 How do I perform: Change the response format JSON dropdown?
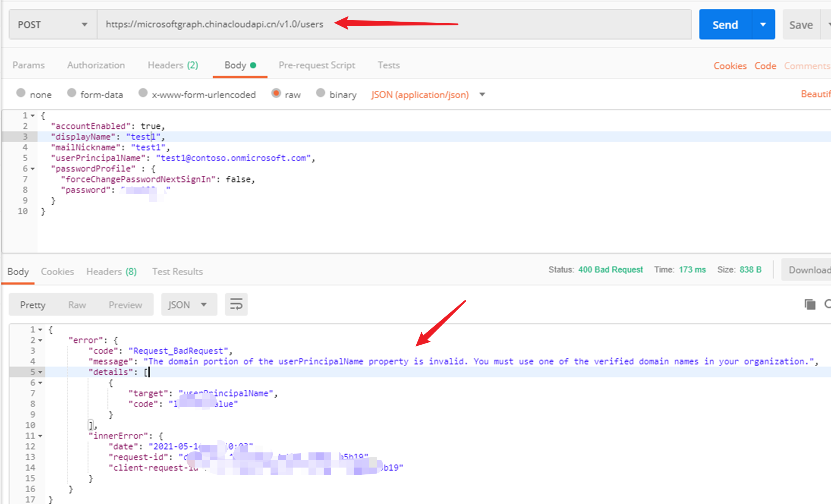[x=189, y=304]
